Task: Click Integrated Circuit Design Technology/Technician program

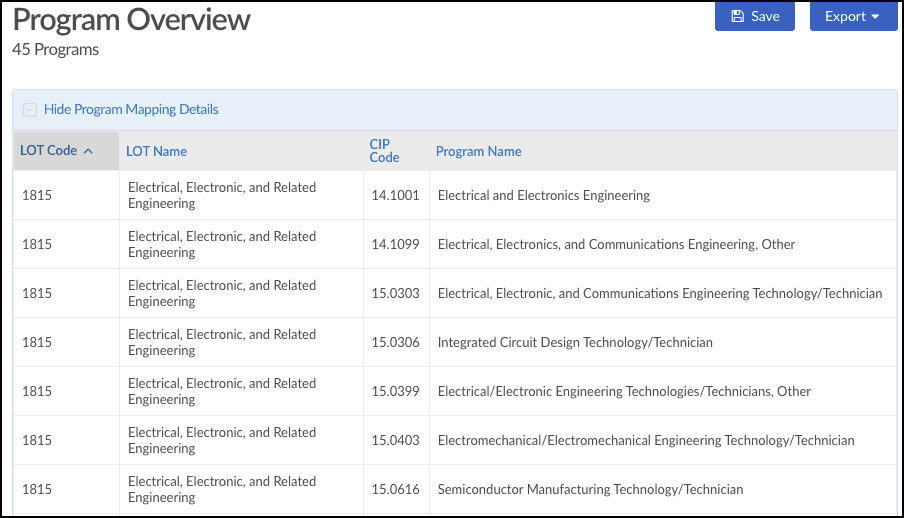Action: click(575, 342)
